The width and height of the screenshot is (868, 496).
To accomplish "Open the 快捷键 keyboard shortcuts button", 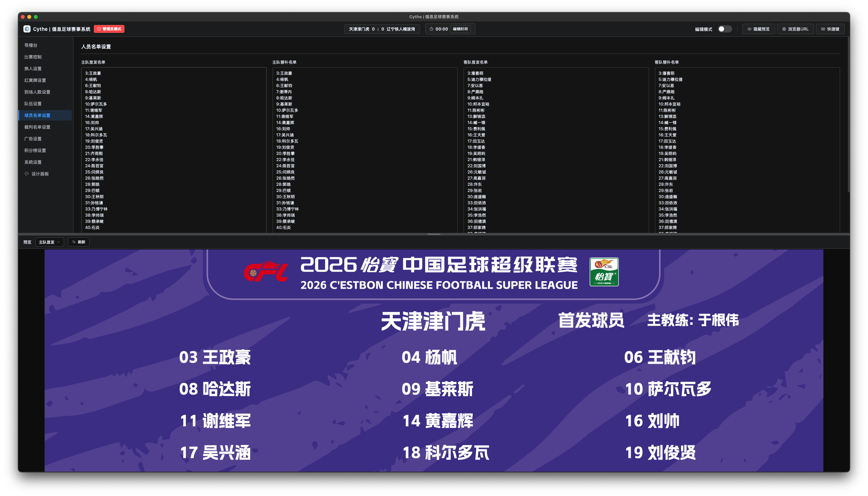I will pos(830,29).
